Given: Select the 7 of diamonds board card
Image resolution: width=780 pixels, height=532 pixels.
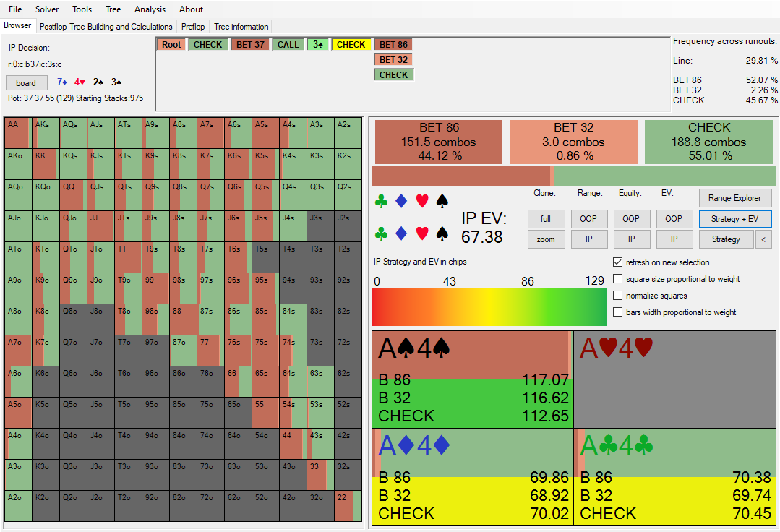Looking at the screenshot, I should [61, 82].
